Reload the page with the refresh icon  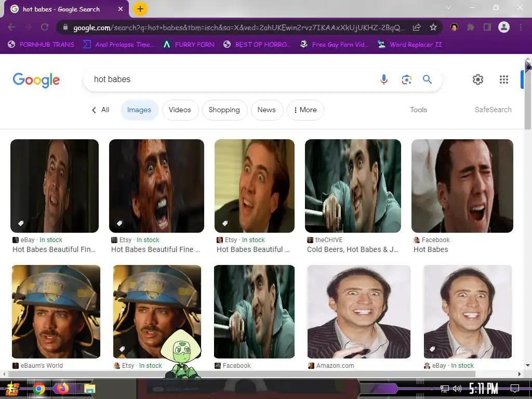(x=45, y=27)
